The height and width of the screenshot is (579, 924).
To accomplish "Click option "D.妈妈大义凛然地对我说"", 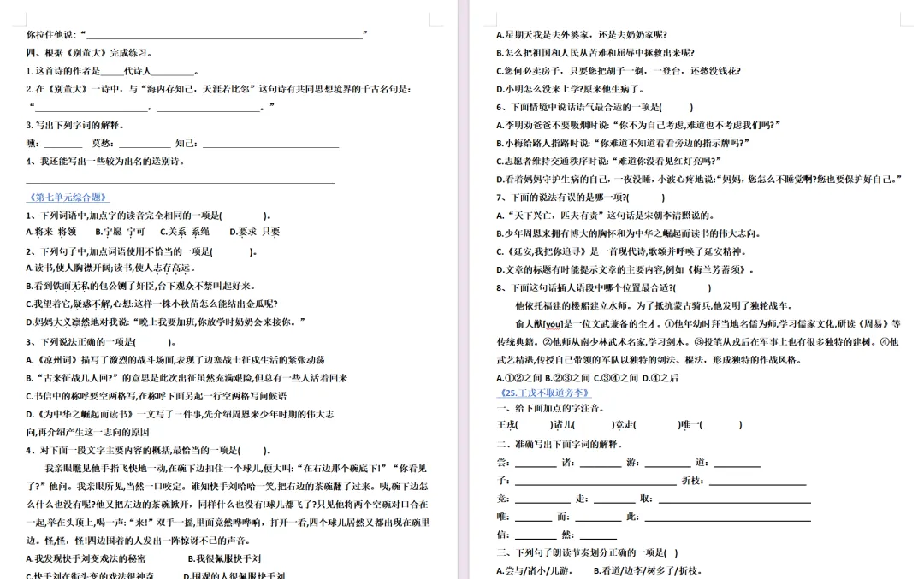I will pos(166,322).
